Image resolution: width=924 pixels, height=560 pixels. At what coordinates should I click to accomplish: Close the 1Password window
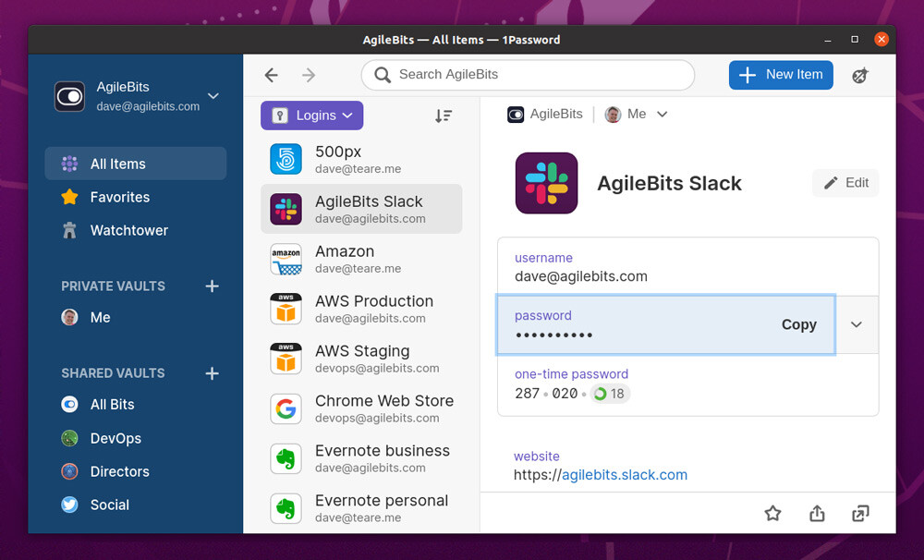(881, 40)
